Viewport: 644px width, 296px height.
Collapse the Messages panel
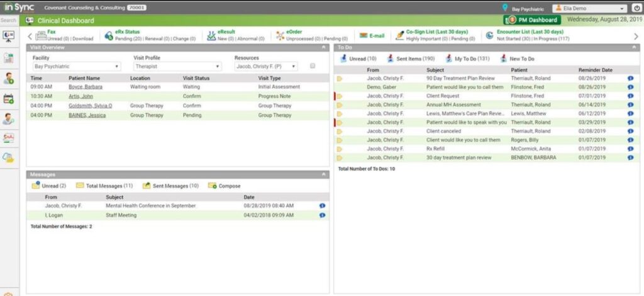pos(324,174)
